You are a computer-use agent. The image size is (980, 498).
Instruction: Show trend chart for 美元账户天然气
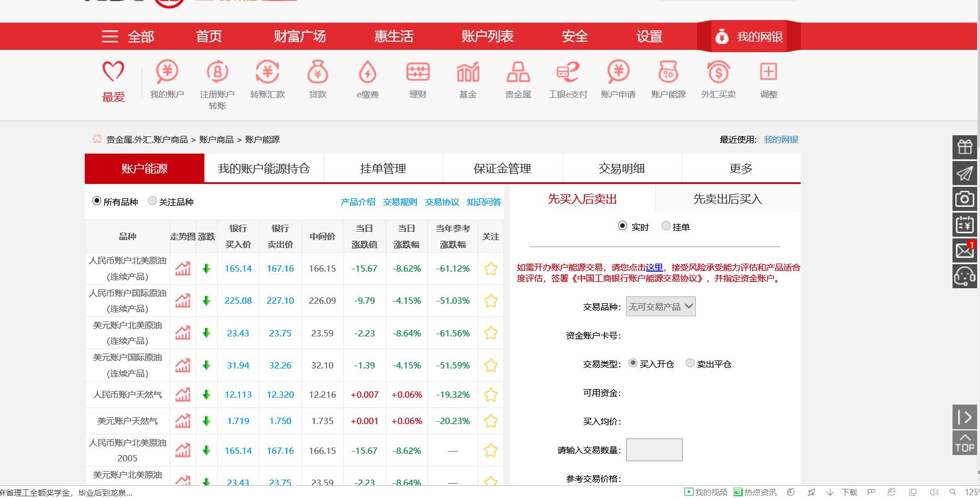click(x=183, y=421)
